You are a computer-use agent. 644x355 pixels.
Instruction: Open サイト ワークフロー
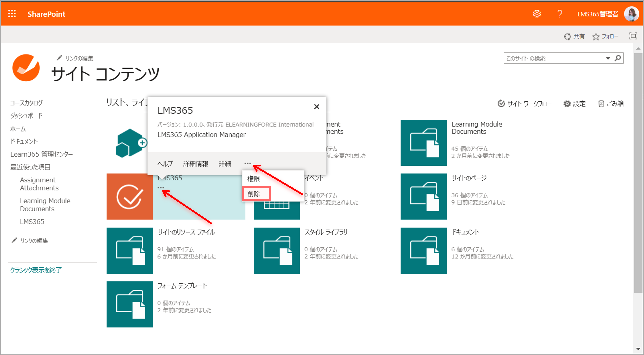[524, 103]
